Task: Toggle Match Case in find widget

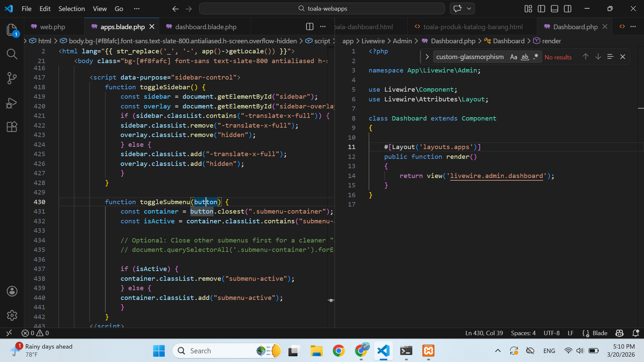Action: point(514,57)
